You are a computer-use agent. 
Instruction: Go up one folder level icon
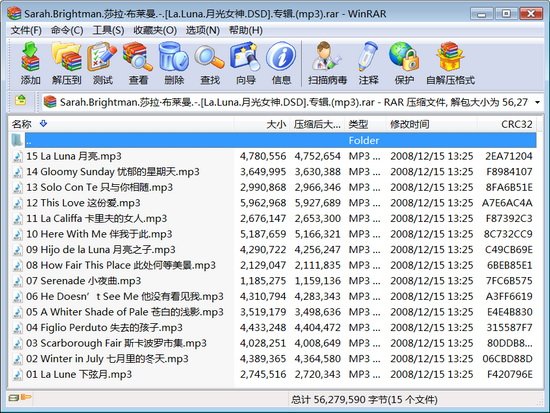click(x=21, y=101)
